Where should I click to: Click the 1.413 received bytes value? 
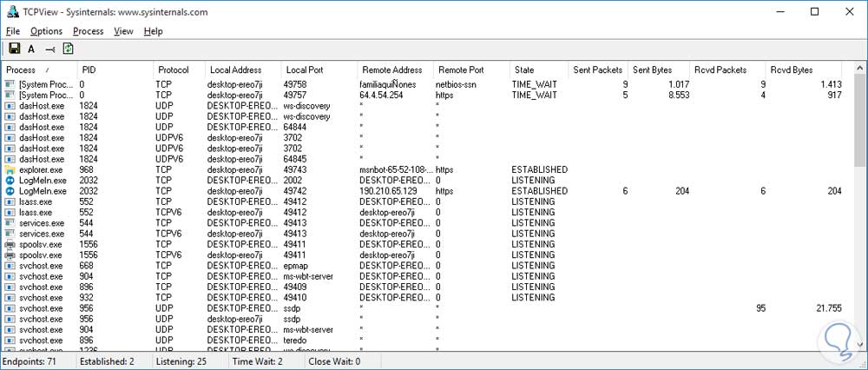pyautogui.click(x=831, y=84)
